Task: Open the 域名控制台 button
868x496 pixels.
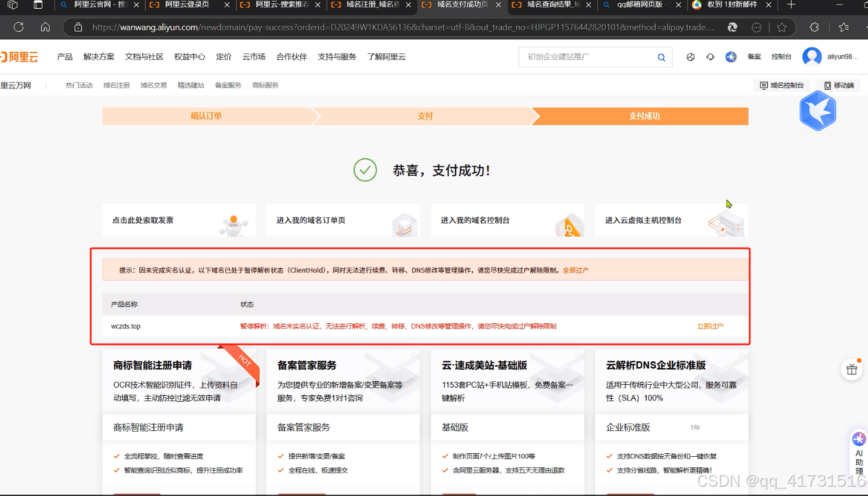Action: click(x=782, y=85)
